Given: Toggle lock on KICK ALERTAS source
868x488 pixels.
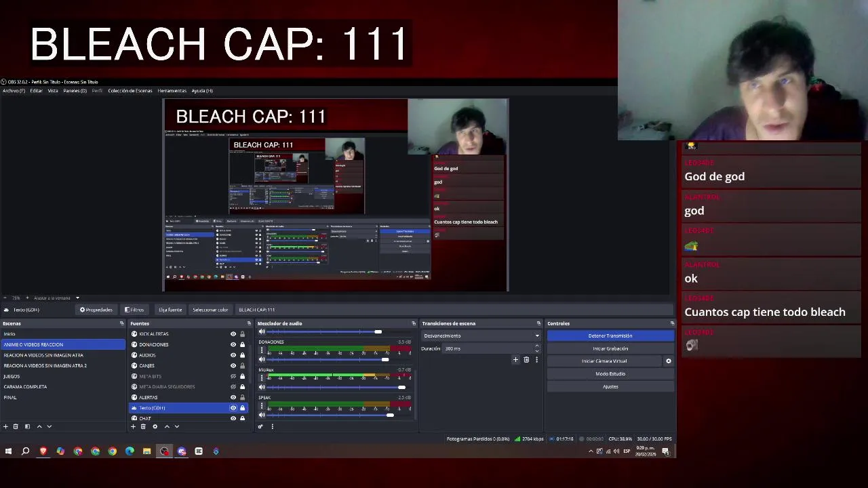Looking at the screenshot, I should tap(242, 334).
